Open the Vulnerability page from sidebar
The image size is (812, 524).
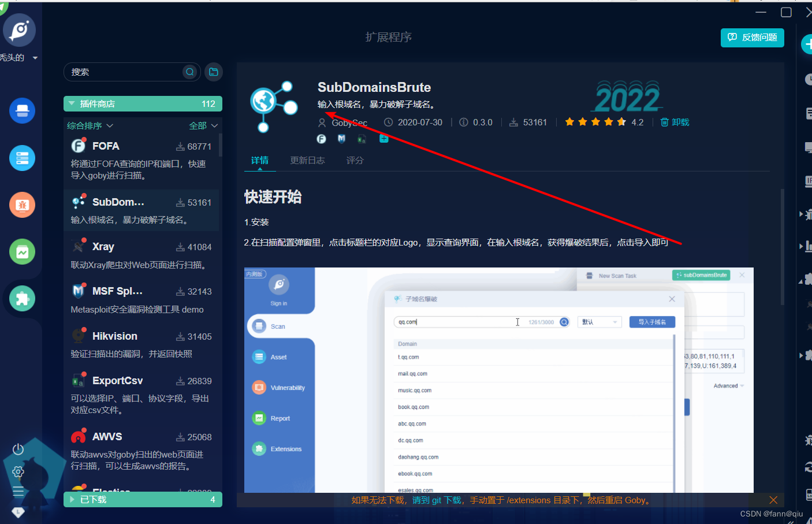pyautogui.click(x=22, y=205)
